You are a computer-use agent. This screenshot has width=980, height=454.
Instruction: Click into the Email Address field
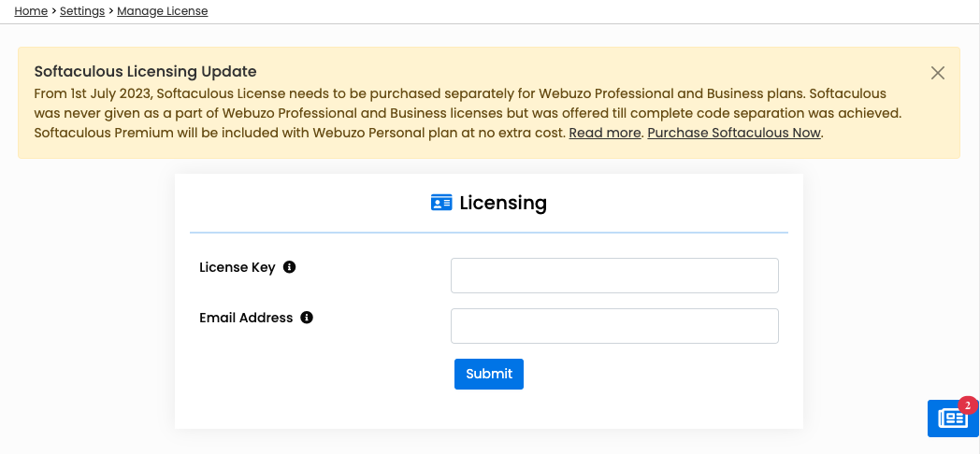click(x=614, y=326)
